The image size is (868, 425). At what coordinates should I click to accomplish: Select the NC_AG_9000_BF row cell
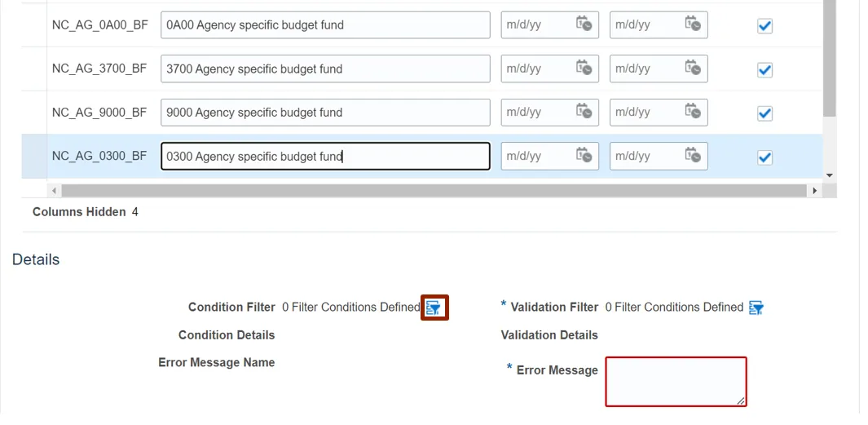point(99,112)
